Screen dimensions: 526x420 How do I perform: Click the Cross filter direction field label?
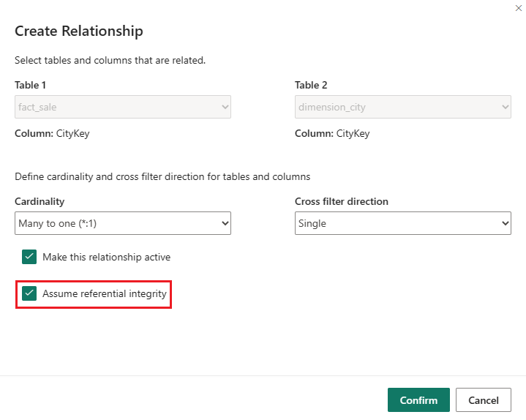(x=342, y=201)
